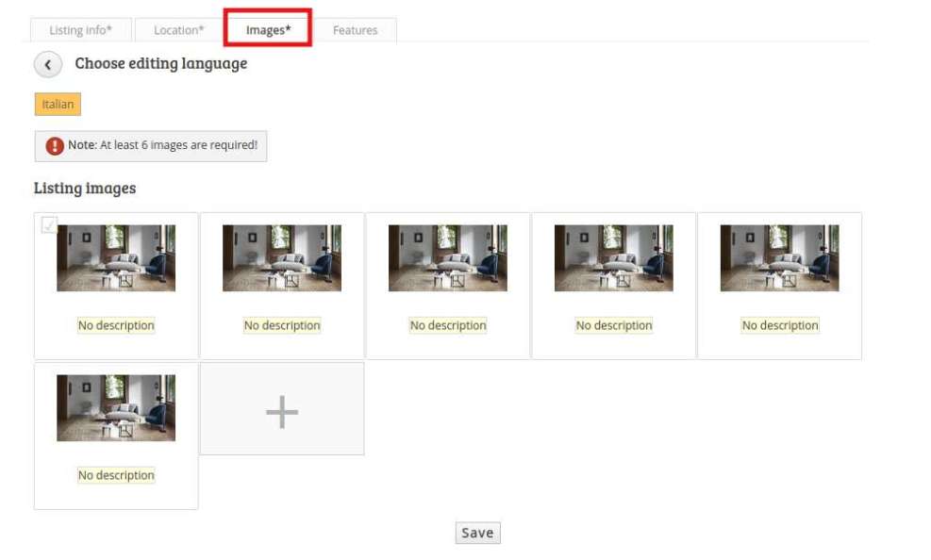Open the thumbnail beside the plus tile

pos(116,408)
